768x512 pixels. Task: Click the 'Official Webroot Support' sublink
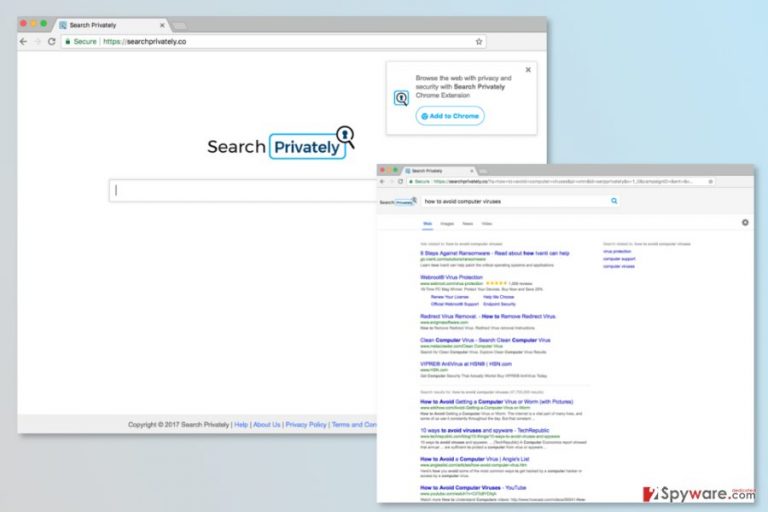(x=455, y=304)
